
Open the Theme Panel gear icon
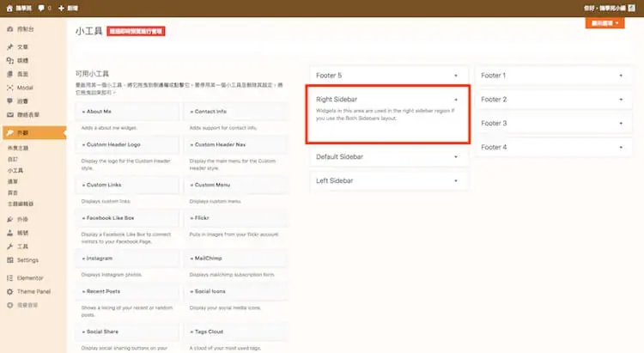click(x=10, y=292)
